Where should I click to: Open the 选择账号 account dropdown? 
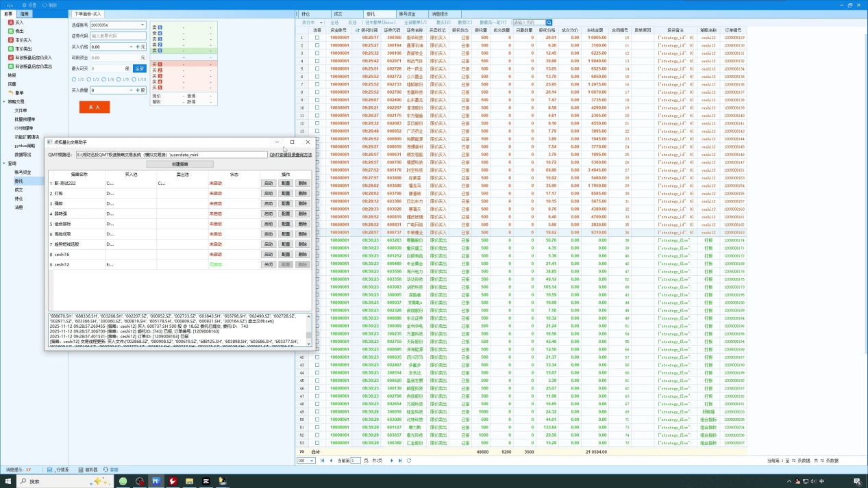pos(142,25)
